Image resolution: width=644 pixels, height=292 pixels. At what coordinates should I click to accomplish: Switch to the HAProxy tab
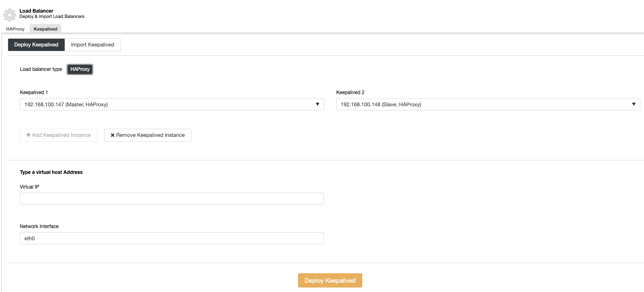[x=15, y=29]
